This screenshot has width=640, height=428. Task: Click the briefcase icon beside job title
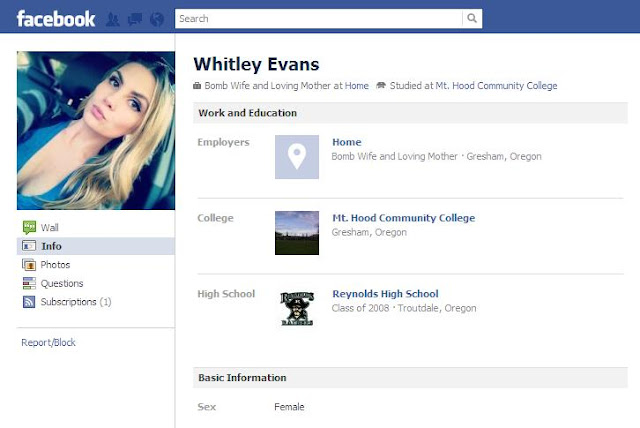197,86
